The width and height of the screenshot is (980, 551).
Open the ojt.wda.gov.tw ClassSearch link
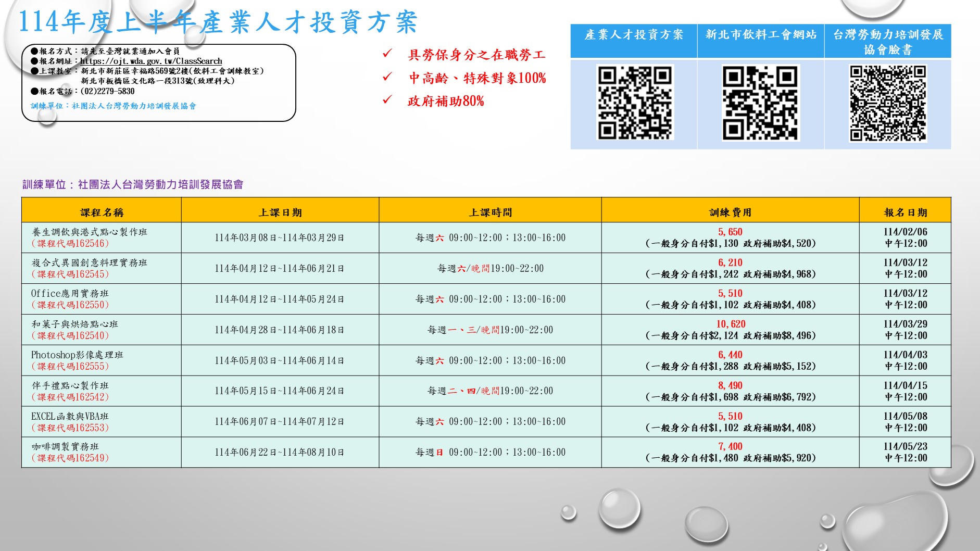click(151, 61)
